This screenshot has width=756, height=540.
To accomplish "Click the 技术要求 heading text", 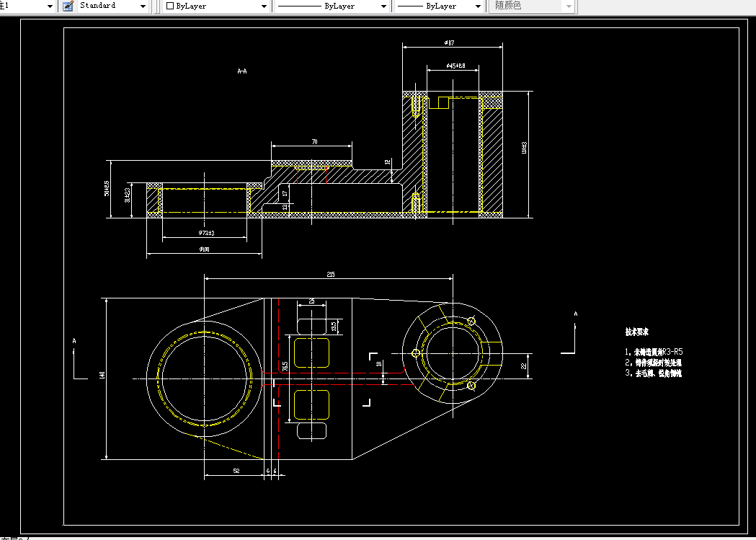I will [x=637, y=332].
